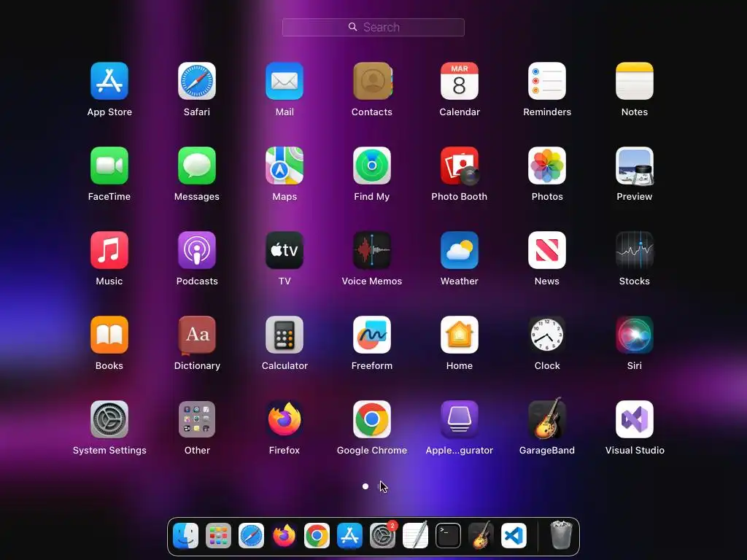Open Contacts
The height and width of the screenshot is (560, 747).
tap(372, 81)
